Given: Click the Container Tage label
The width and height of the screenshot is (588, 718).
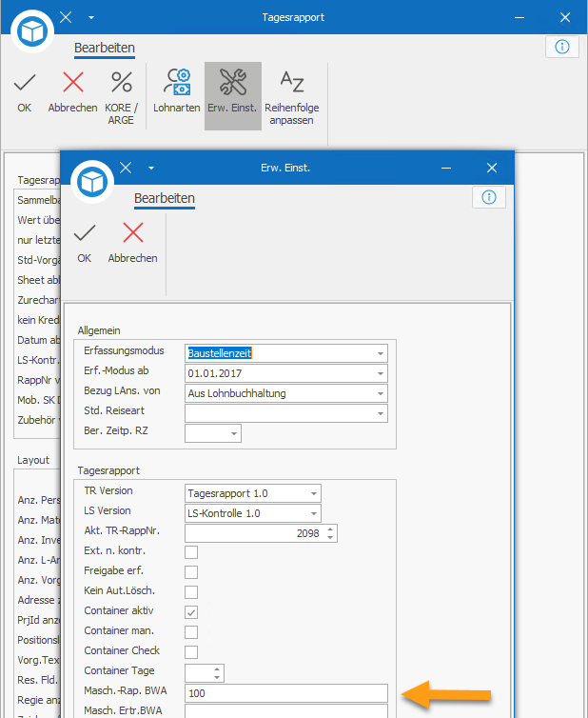Looking at the screenshot, I should point(120,670).
